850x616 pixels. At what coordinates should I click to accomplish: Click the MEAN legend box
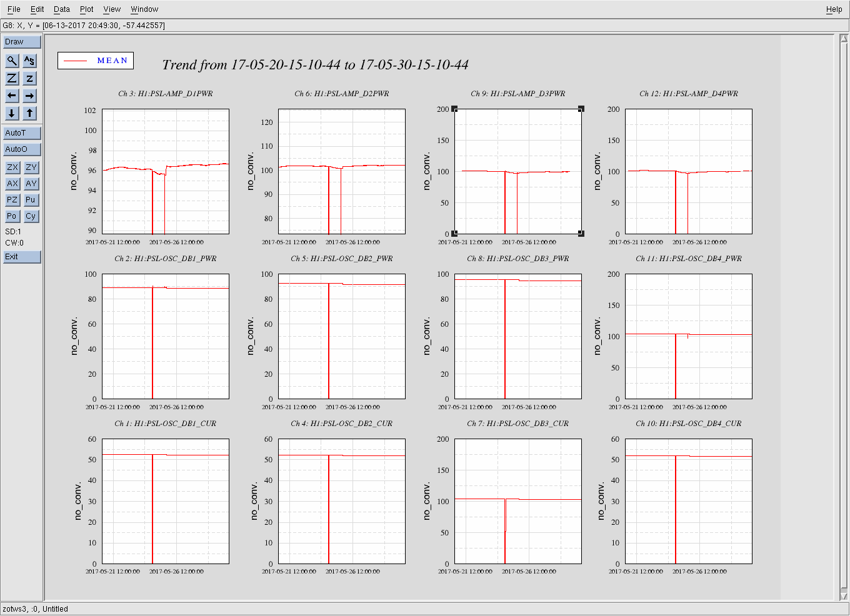[x=96, y=61]
